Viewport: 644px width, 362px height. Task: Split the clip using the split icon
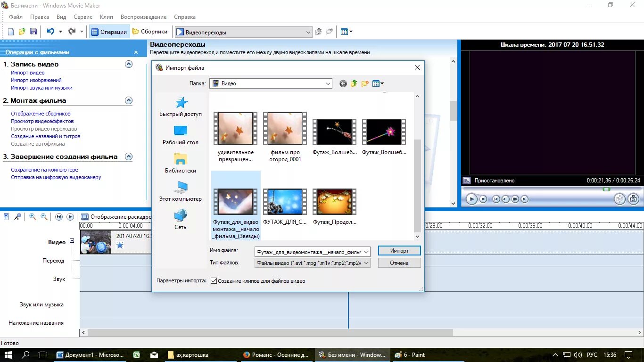[619, 199]
